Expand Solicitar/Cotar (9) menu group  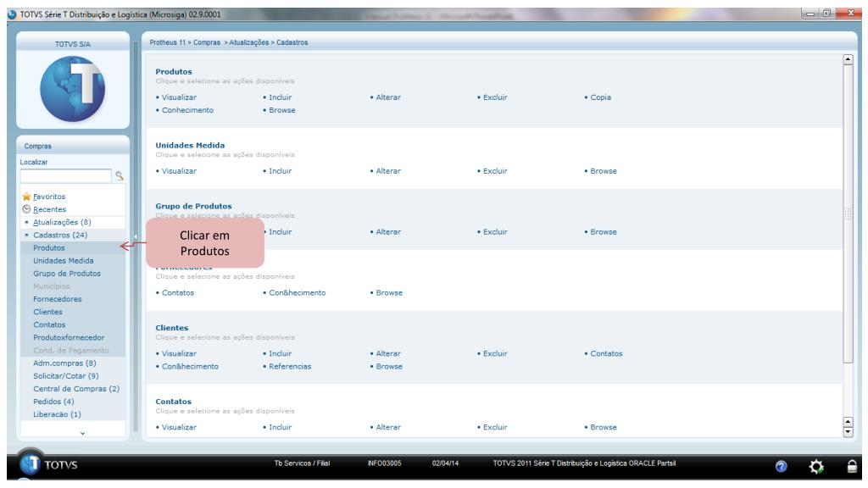tap(66, 375)
